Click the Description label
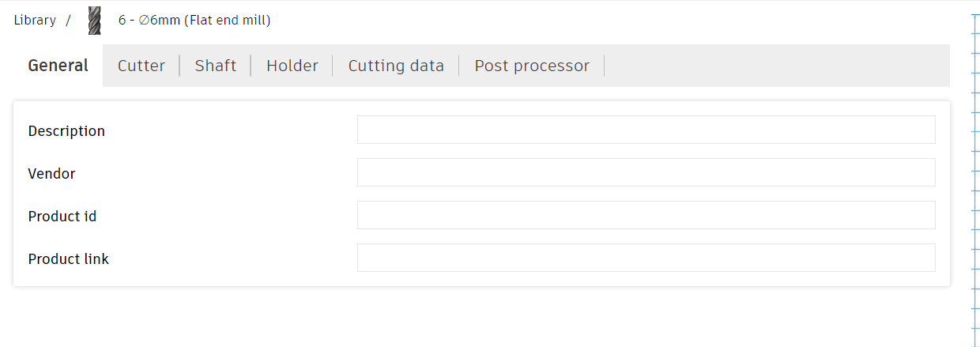Screen dimensions: 980x347 coord(66,131)
